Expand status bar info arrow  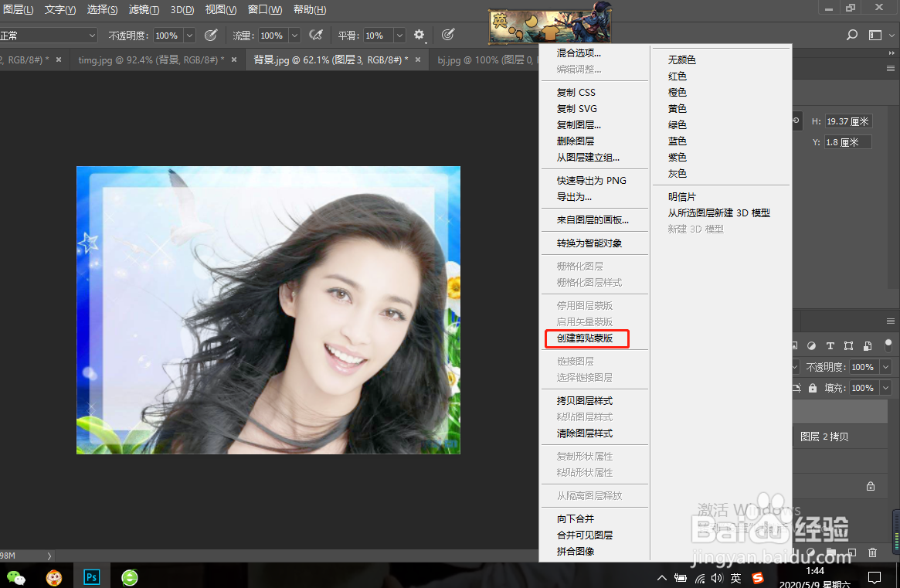pos(49,556)
